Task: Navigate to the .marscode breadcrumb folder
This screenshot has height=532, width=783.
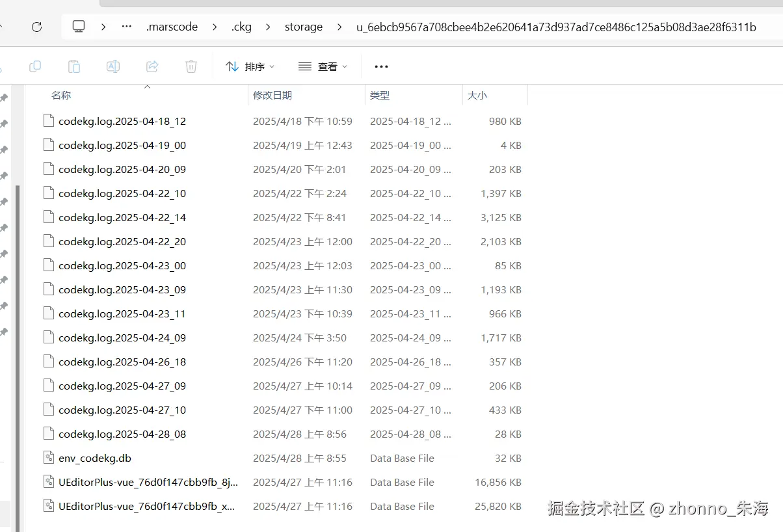Action: (x=172, y=27)
